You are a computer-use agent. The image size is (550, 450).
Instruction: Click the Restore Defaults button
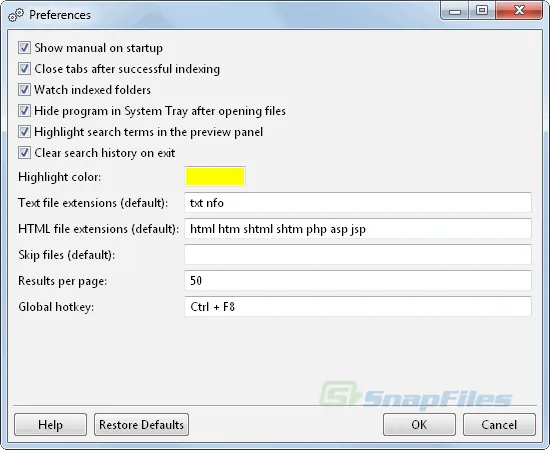141,425
